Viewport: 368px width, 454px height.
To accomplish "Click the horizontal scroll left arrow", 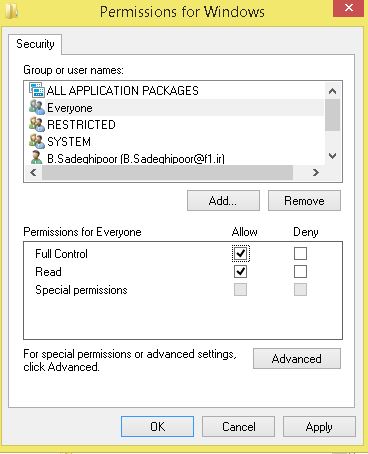I will [33, 172].
